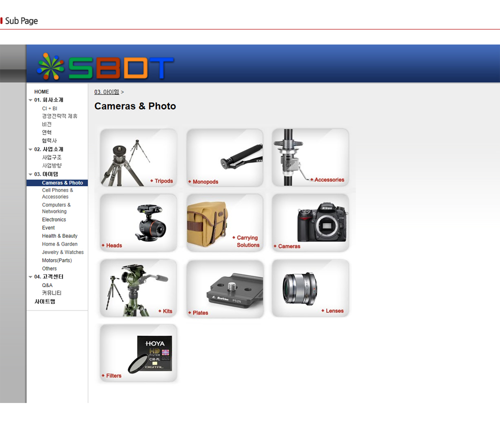Open the Accessories category thumbnail
Screen dimensions: 500x448
[310, 157]
